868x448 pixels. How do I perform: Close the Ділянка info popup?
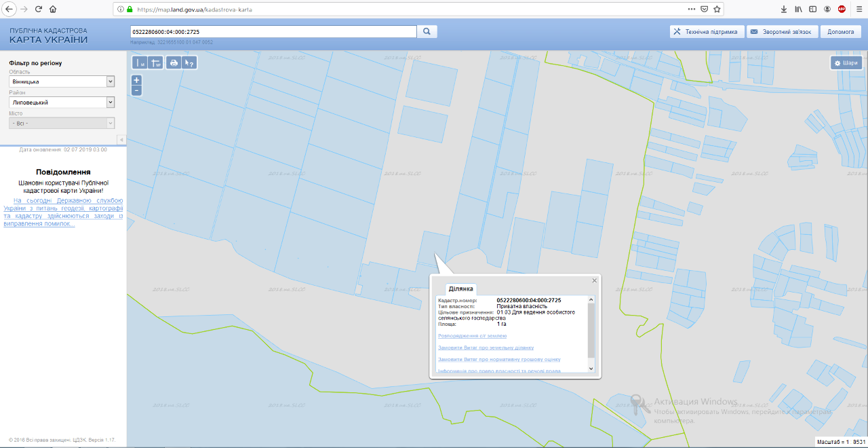[595, 280]
